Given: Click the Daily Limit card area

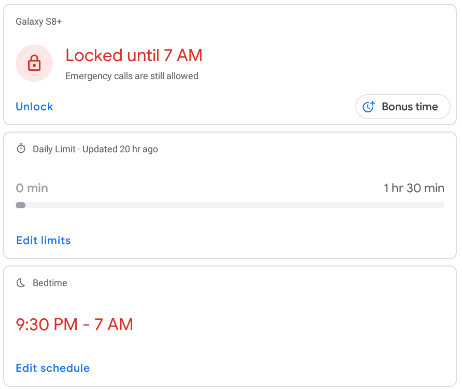Looking at the screenshot, I should pos(230,195).
